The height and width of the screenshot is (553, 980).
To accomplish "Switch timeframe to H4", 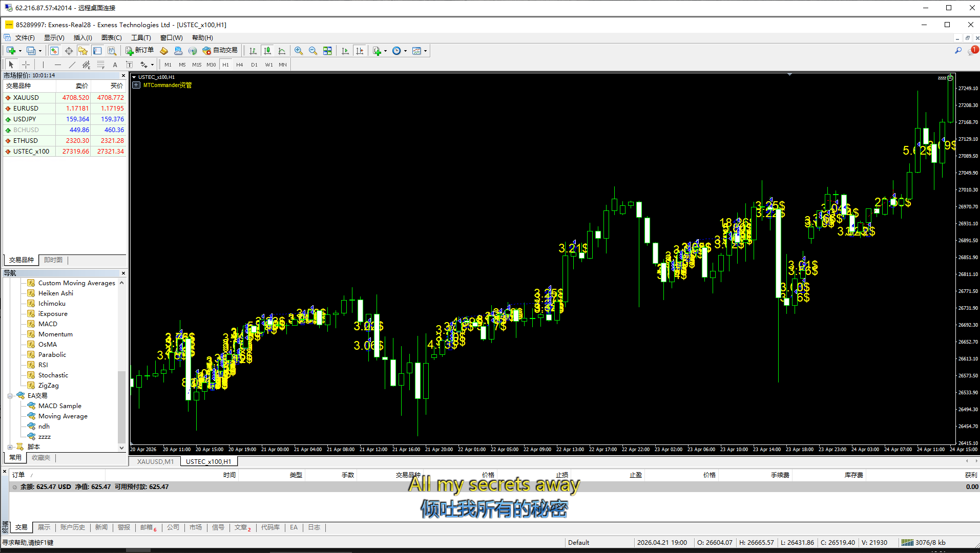I will [240, 65].
